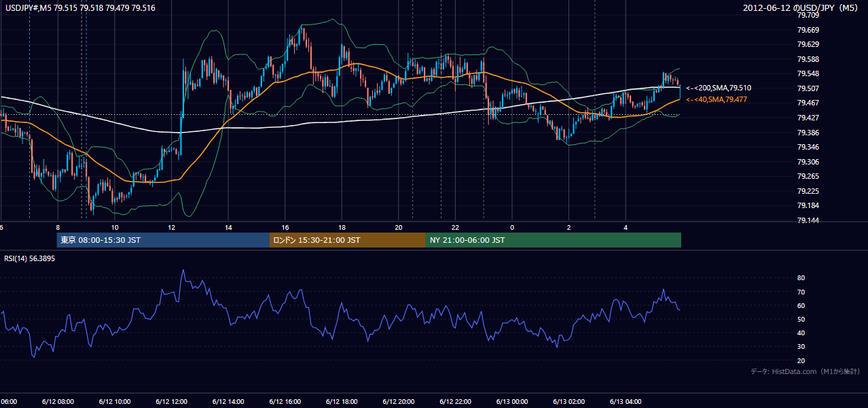Click price level 79.467 on axis

click(x=808, y=103)
